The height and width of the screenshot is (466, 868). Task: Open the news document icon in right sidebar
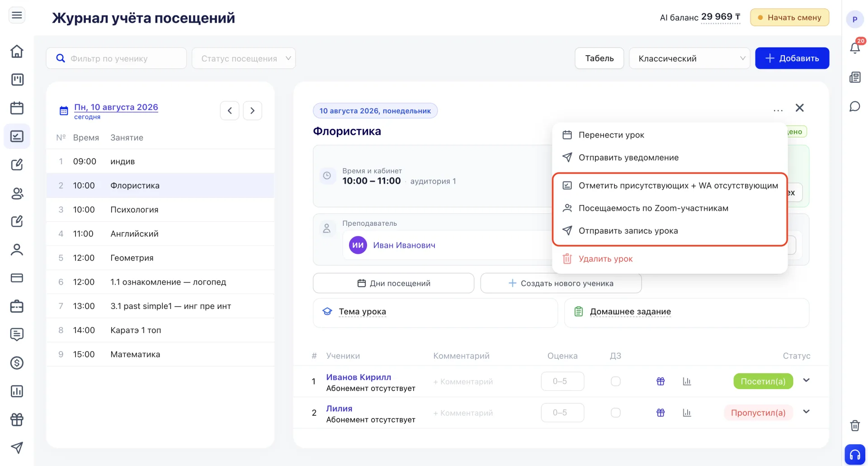855,77
